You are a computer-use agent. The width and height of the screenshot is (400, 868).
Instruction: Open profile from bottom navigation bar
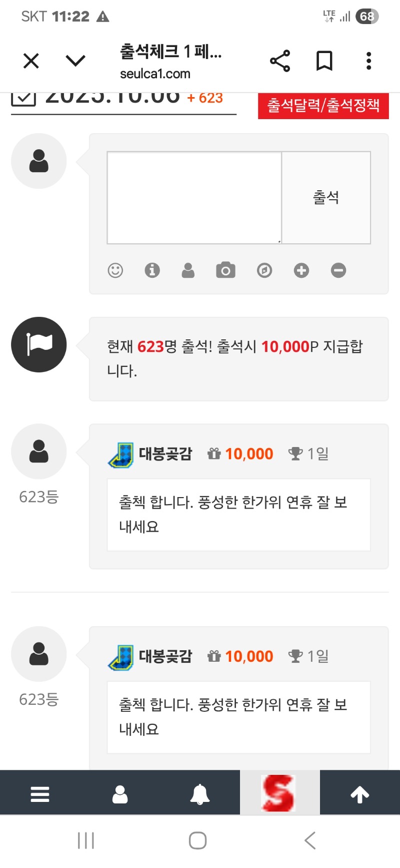[x=120, y=794]
